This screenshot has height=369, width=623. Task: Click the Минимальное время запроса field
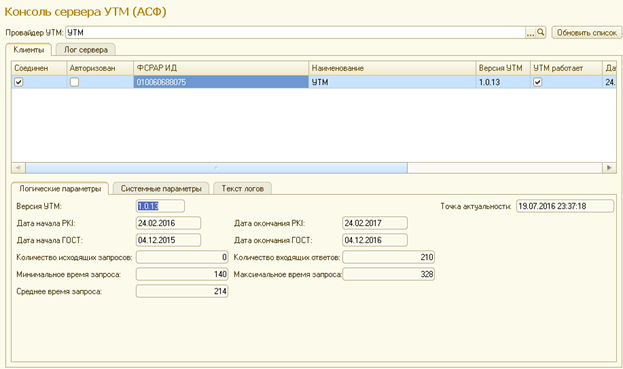coord(182,274)
